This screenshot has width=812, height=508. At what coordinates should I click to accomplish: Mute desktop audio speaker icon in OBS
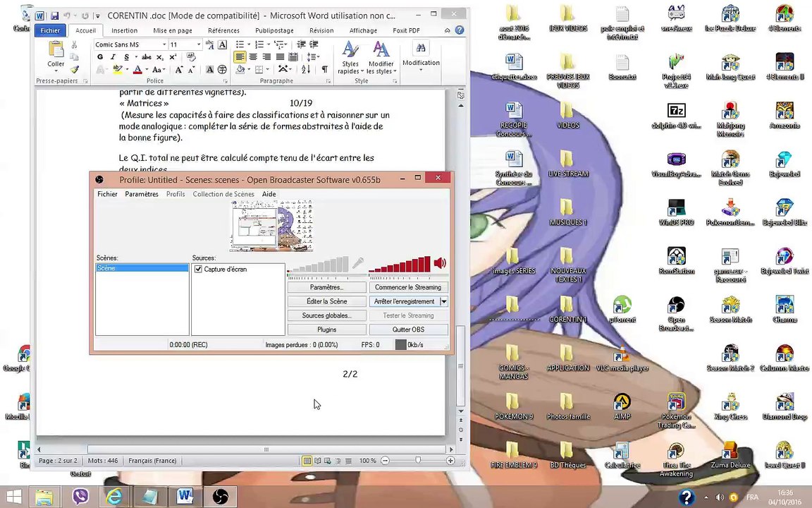pyautogui.click(x=440, y=262)
